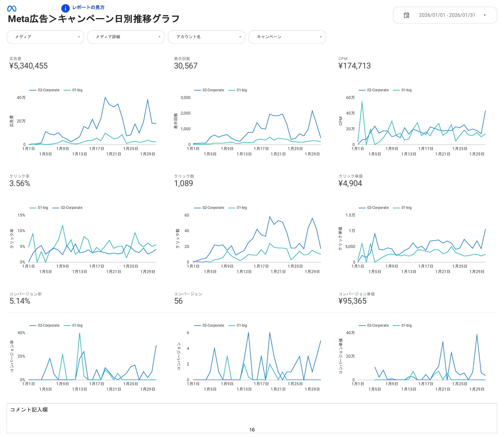Toggle 02-Corporate legend in コンバージョン chart

pyautogui.click(x=213, y=325)
